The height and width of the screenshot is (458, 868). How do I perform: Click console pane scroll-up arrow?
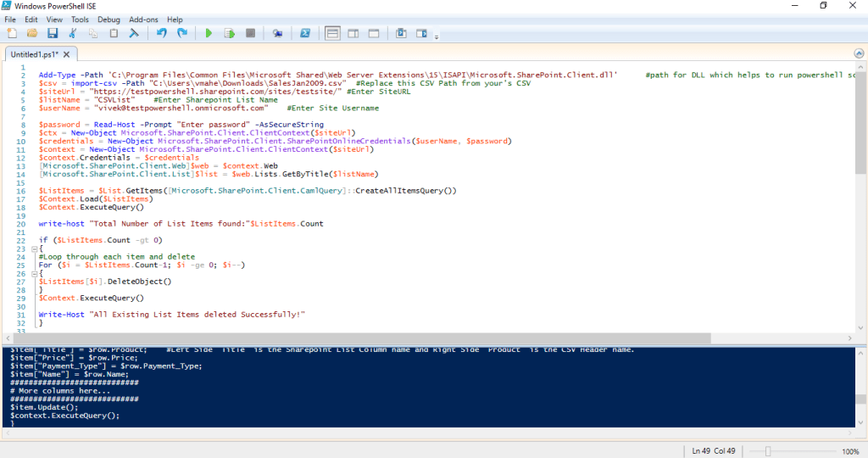pos(860,354)
